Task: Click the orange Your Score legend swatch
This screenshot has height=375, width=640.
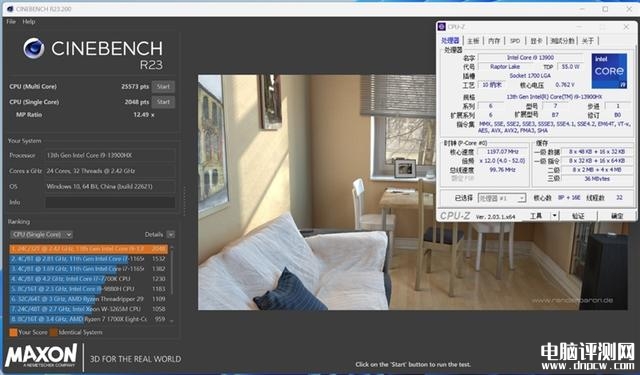Action: [13, 332]
